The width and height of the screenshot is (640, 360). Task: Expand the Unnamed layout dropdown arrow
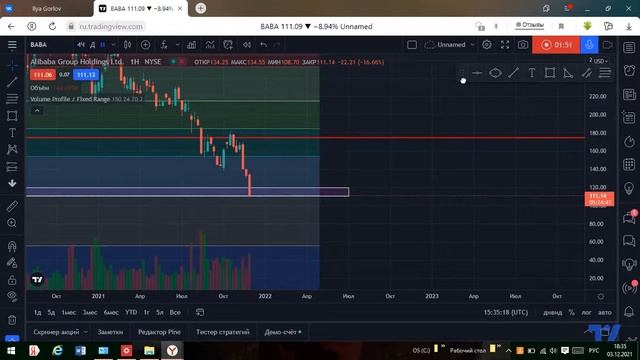click(x=472, y=45)
